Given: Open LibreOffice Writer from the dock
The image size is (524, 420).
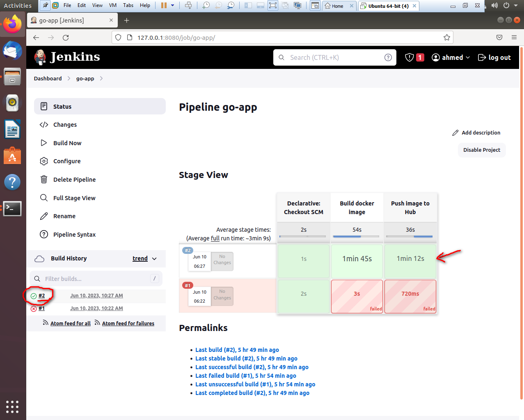Looking at the screenshot, I should [12, 129].
